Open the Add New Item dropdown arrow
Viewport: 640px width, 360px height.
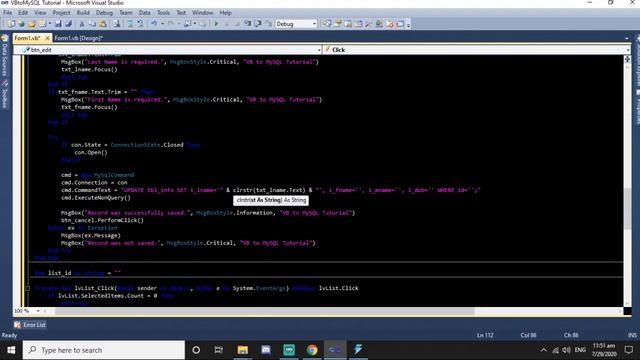[50, 24]
